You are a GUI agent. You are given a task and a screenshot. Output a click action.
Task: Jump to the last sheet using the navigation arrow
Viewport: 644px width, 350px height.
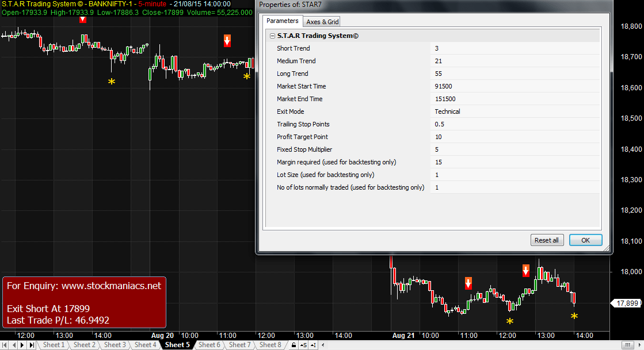click(x=32, y=345)
